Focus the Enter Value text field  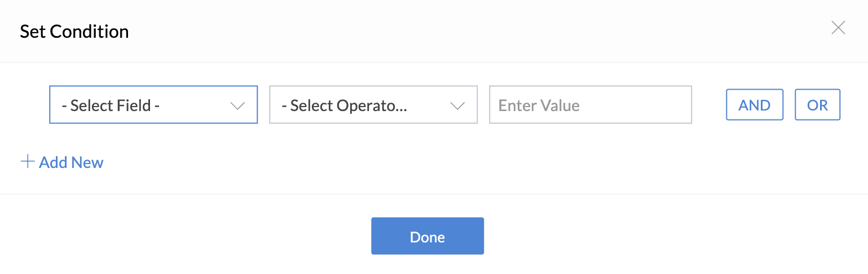(590, 105)
